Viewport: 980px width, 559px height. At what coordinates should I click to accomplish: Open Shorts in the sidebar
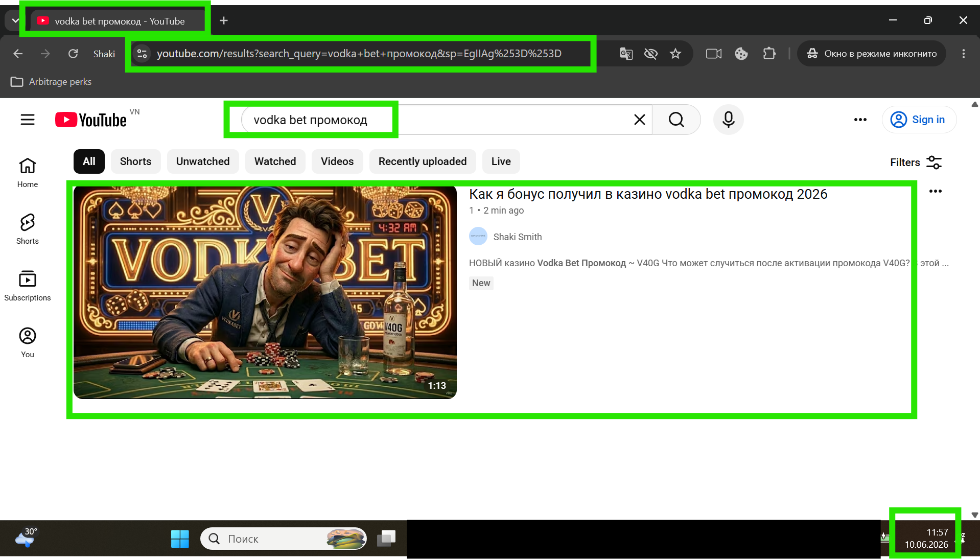[x=28, y=229]
